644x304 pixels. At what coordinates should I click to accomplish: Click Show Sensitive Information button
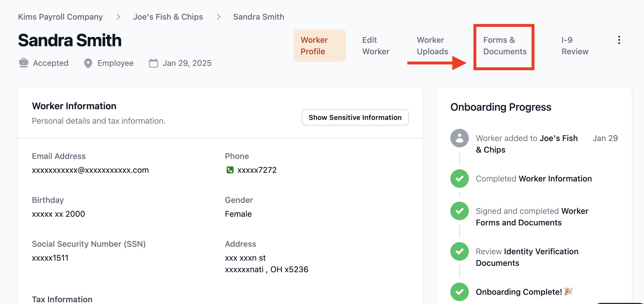pos(355,117)
